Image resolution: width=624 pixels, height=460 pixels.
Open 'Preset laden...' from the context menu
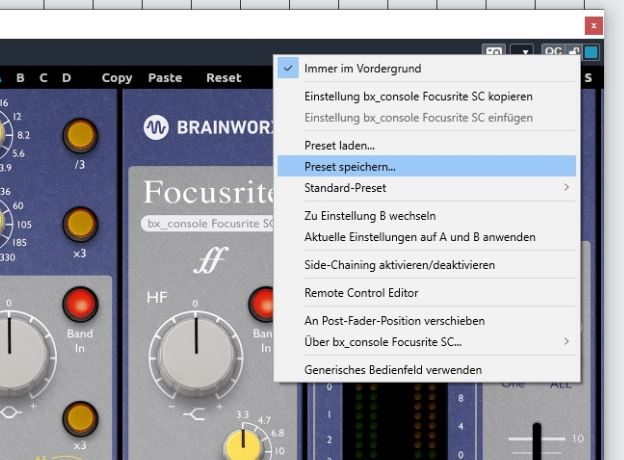pyautogui.click(x=427, y=146)
